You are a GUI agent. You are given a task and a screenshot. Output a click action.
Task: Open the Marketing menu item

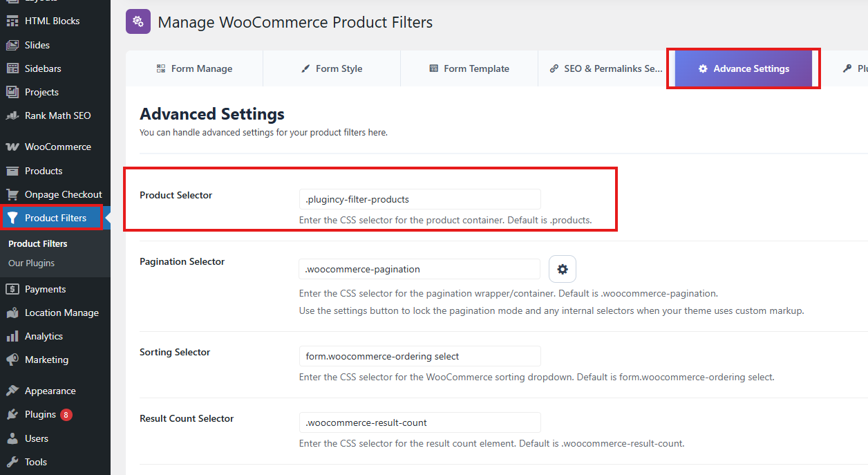point(55,360)
